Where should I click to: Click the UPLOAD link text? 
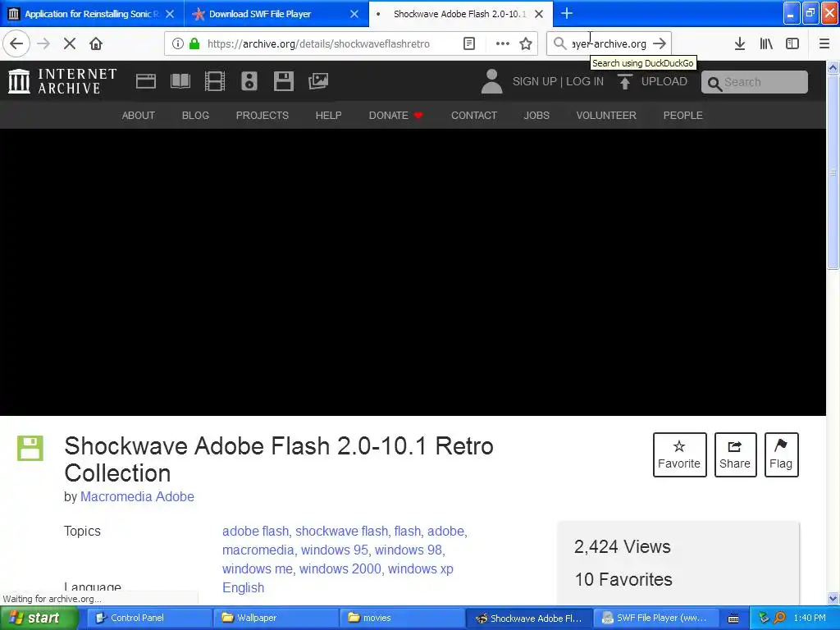664,81
